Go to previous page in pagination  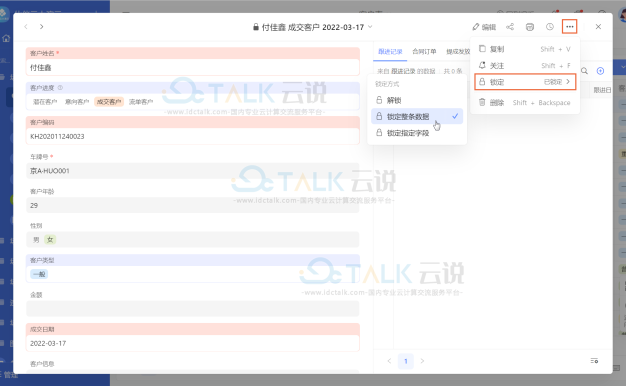point(389,361)
